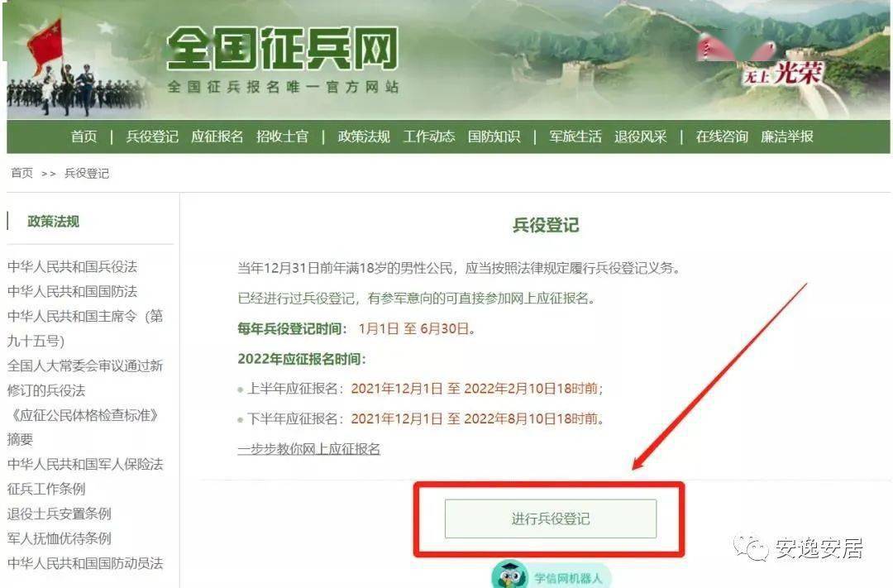Open 中华人民共和国兵役法 sidebar link

tap(72, 266)
